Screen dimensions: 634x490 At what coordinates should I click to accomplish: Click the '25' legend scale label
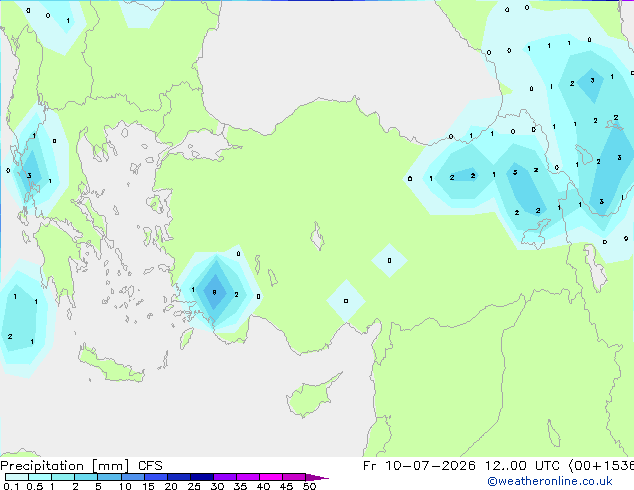point(194,486)
